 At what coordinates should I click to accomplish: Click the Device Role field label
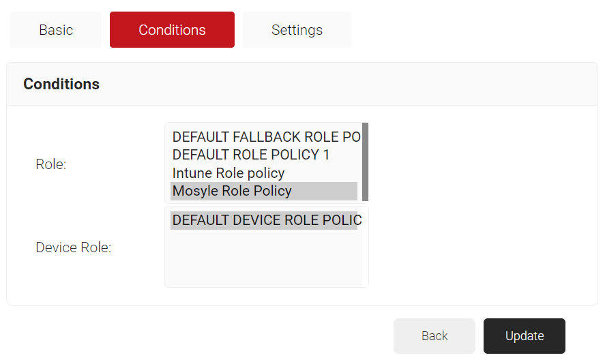[73, 247]
